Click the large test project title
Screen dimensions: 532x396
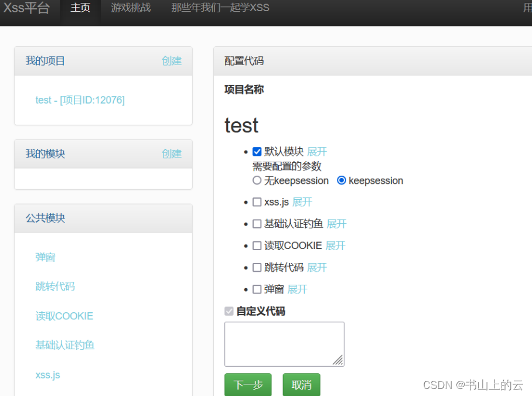(x=241, y=125)
